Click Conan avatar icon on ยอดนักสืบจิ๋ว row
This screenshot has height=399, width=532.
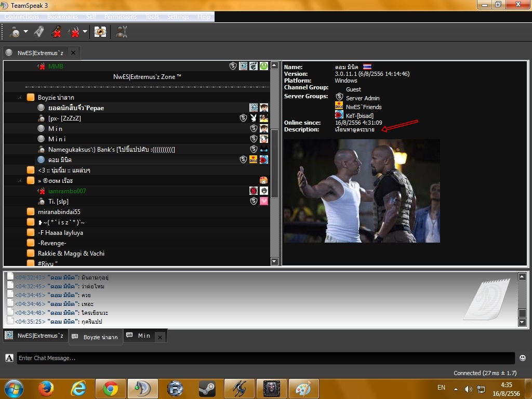tap(264, 108)
